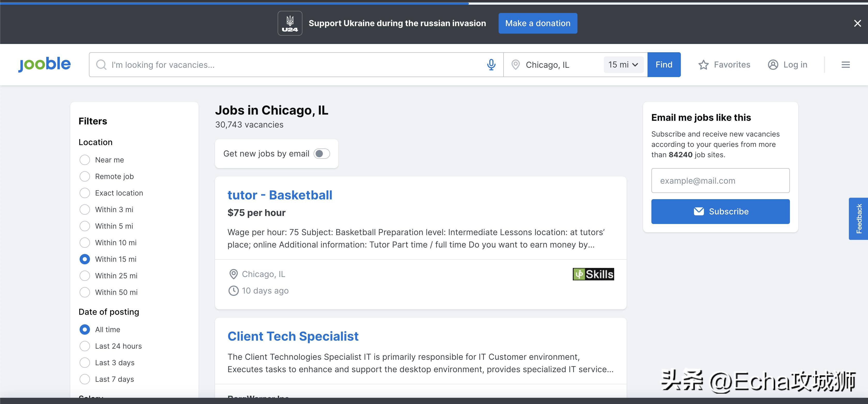868x404 pixels.
Task: Select Within 25 mi radio button
Action: (85, 276)
